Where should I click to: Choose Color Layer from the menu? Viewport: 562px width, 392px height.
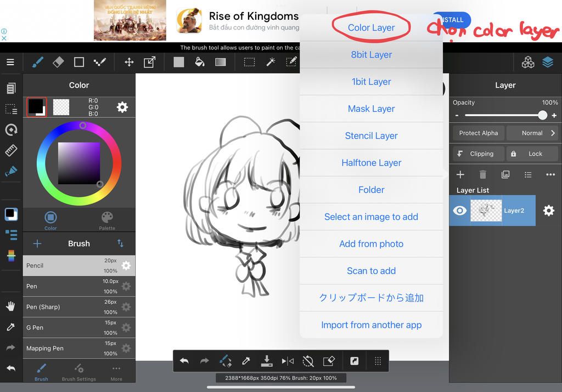372,27
